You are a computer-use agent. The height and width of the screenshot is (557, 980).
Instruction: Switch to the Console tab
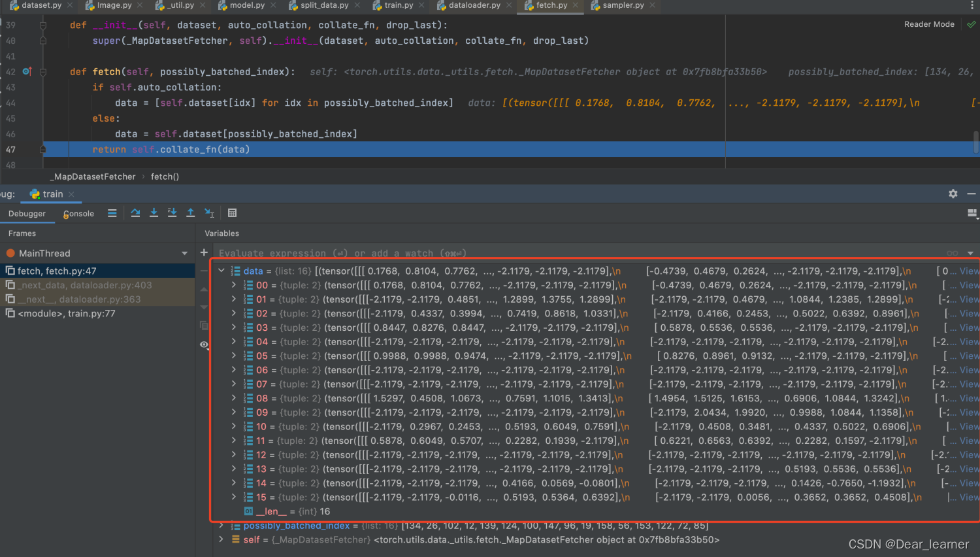point(78,214)
